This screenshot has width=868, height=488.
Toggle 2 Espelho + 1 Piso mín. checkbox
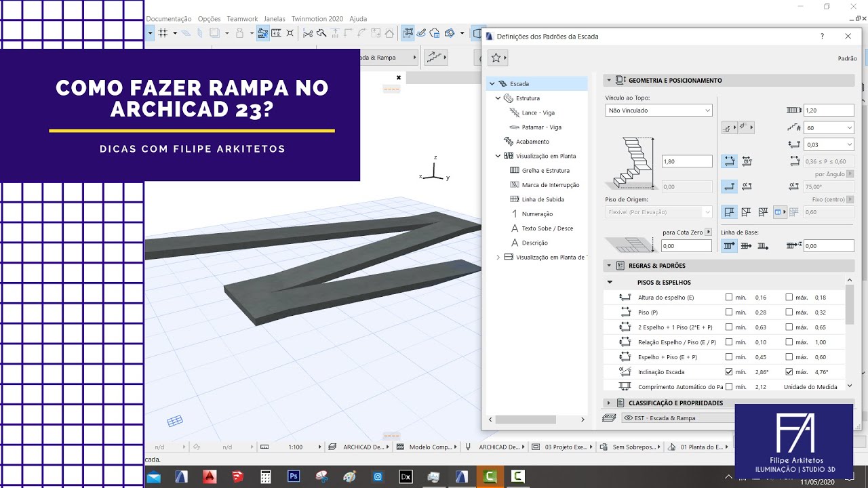click(729, 327)
